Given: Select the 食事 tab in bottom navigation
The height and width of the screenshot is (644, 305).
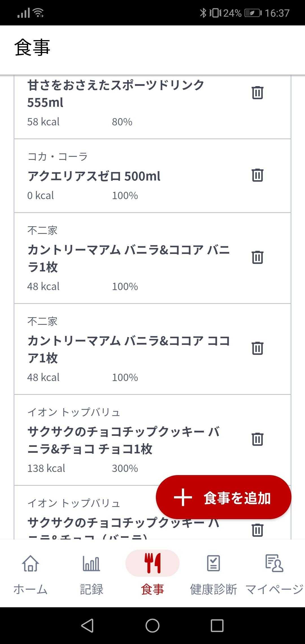Looking at the screenshot, I should (x=152, y=573).
